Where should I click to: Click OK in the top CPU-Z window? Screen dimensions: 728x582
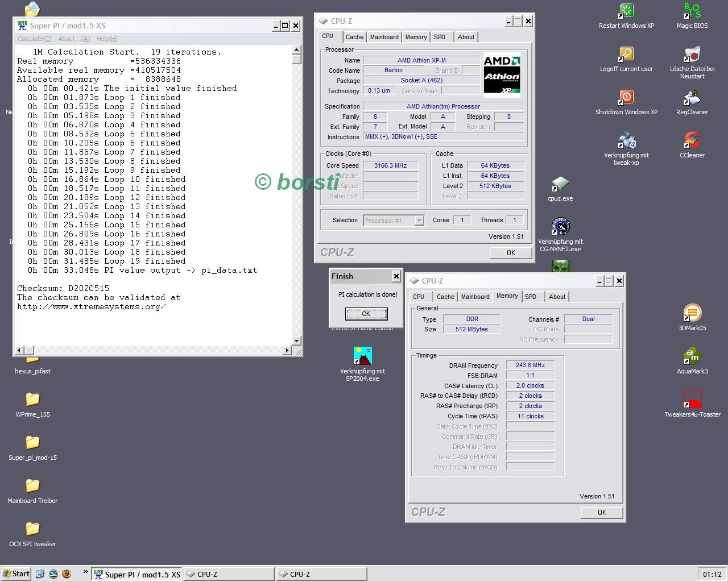click(x=511, y=253)
